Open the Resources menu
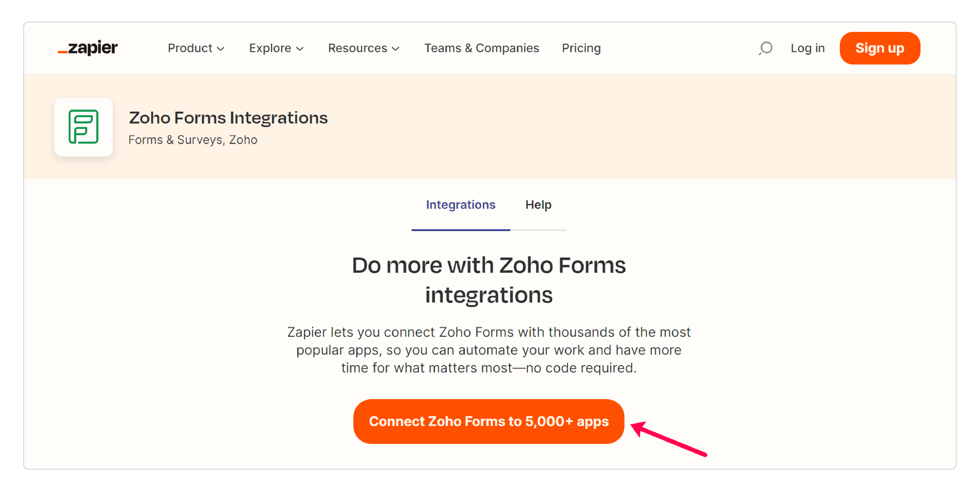980x491 pixels. (364, 48)
